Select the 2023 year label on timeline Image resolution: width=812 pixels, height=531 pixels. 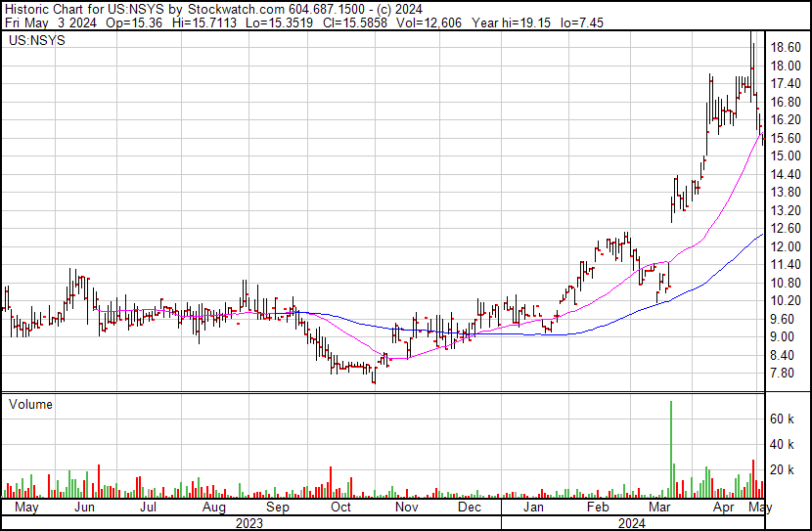coord(249,523)
